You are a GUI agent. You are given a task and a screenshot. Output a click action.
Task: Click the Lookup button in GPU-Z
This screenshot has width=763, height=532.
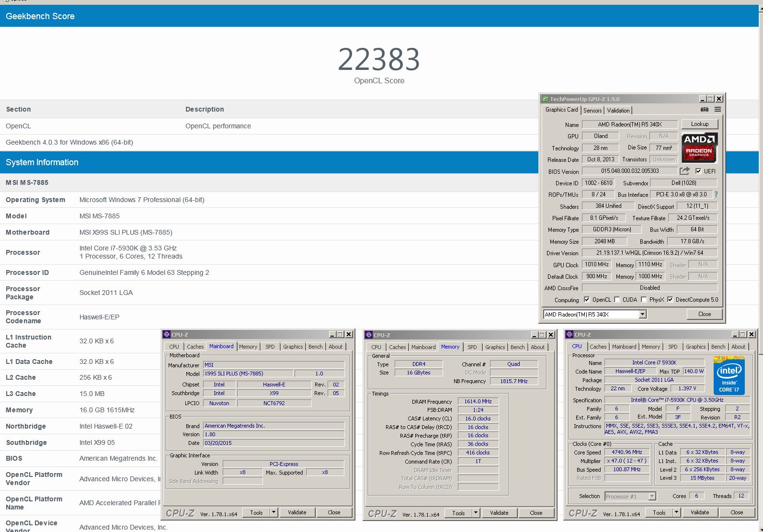tap(699, 124)
